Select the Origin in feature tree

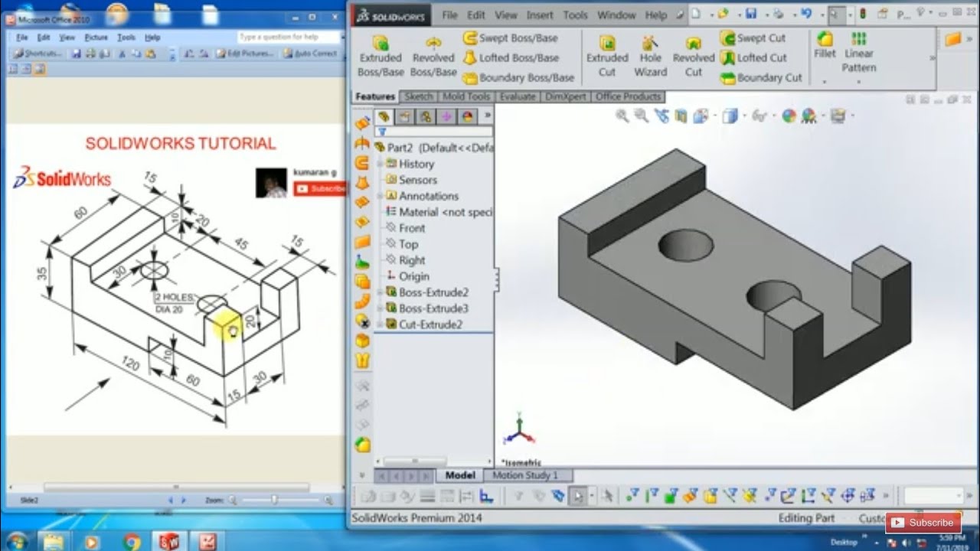[408, 276]
